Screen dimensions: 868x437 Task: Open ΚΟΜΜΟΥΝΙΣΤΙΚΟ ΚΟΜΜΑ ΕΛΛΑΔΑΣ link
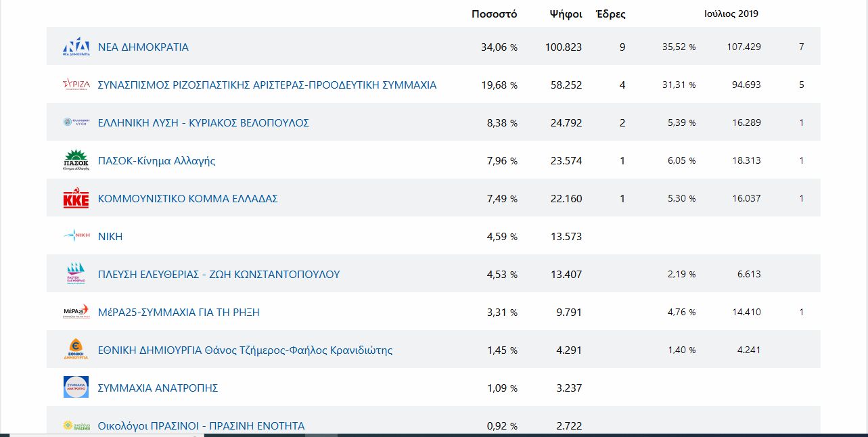tap(188, 199)
